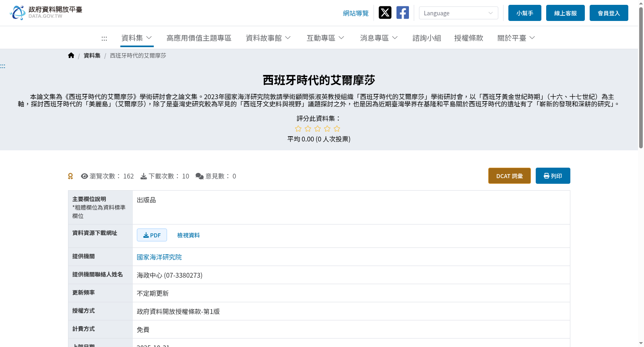Screen dimensions: 644x347
Task: Click the vertical page scrollbar
Action: click(641, 78)
